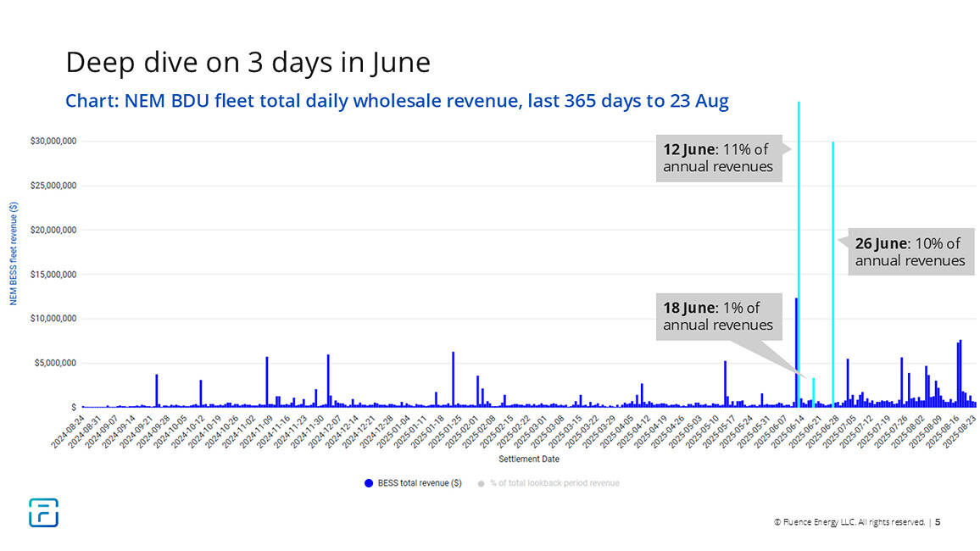Click the $15,000,000 y-axis label
The image size is (980, 551).
tap(54, 275)
